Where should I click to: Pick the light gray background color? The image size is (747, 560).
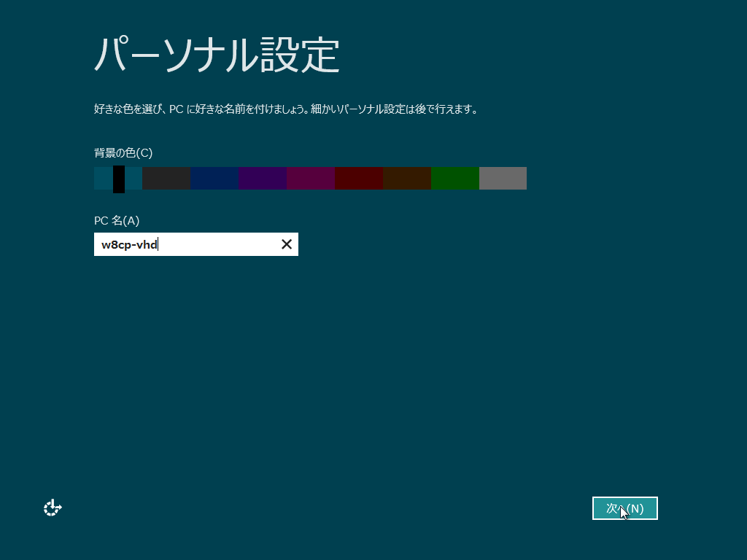tap(503, 178)
